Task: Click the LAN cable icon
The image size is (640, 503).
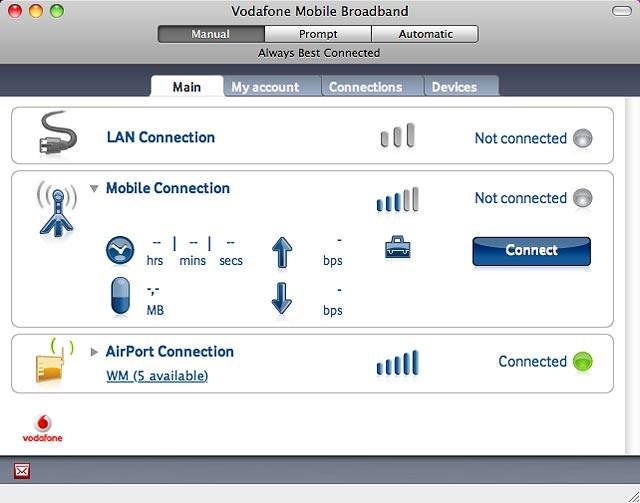Action: tap(58, 133)
